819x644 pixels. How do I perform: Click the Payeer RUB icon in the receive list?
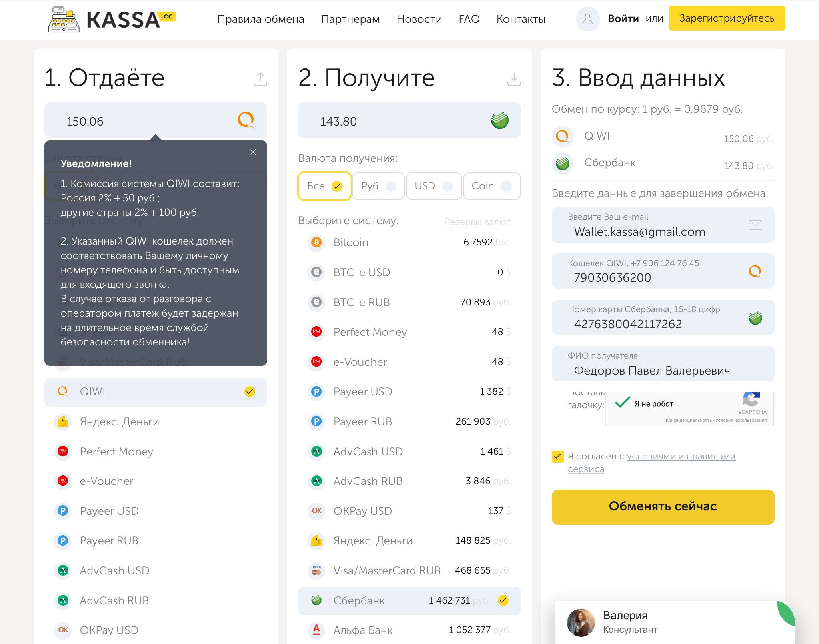point(316,421)
